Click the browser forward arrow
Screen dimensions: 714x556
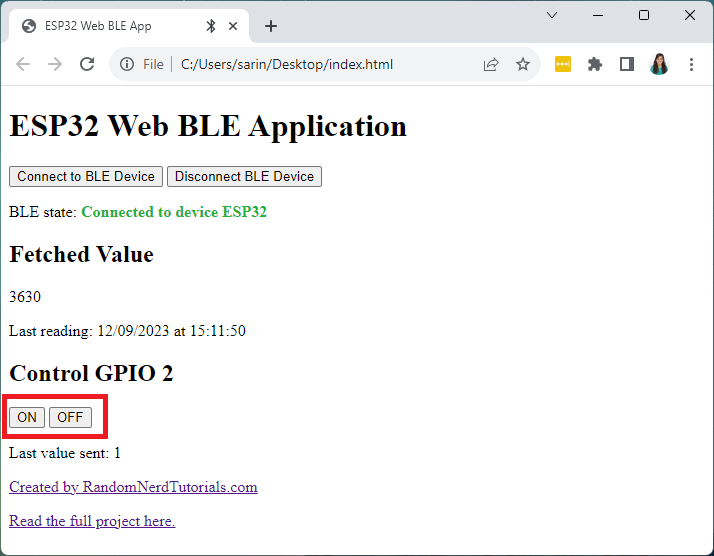click(55, 64)
